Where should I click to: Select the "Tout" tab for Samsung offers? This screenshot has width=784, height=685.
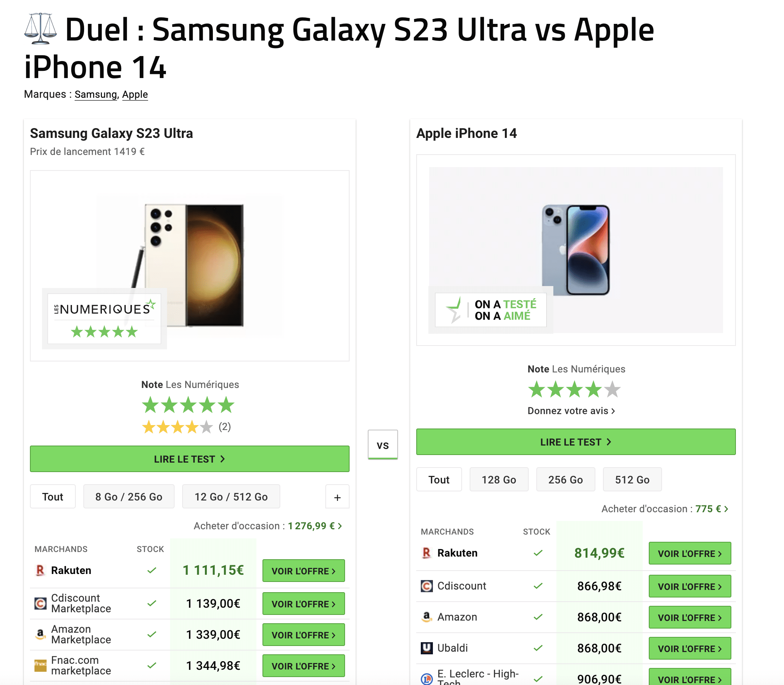(53, 497)
